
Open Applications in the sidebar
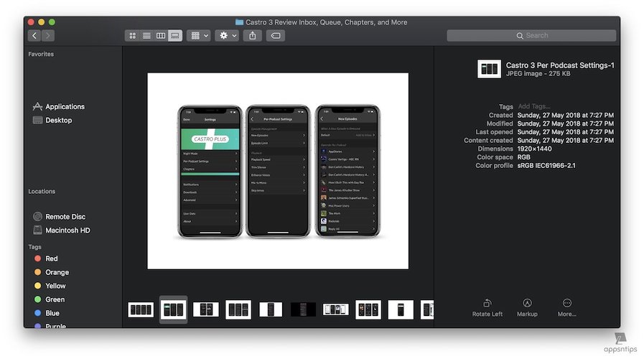tap(65, 106)
